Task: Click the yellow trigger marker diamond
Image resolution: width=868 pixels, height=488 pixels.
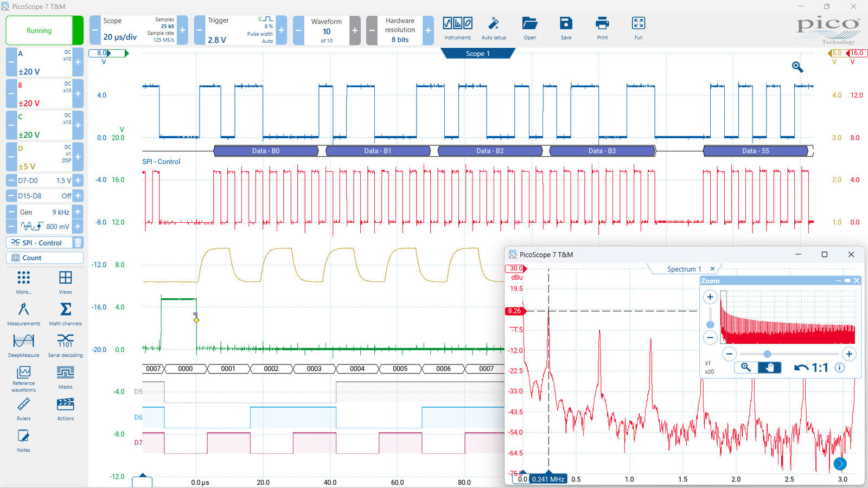Action: (x=196, y=320)
